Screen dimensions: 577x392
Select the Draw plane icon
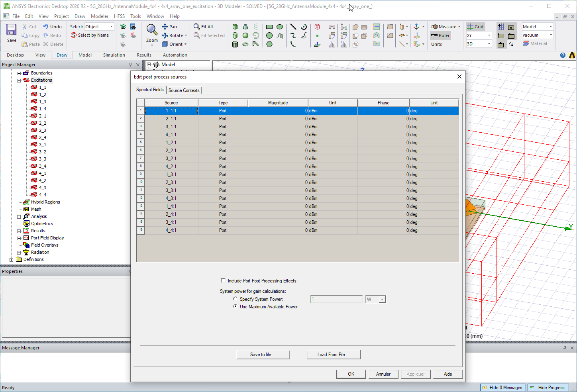pos(317,44)
